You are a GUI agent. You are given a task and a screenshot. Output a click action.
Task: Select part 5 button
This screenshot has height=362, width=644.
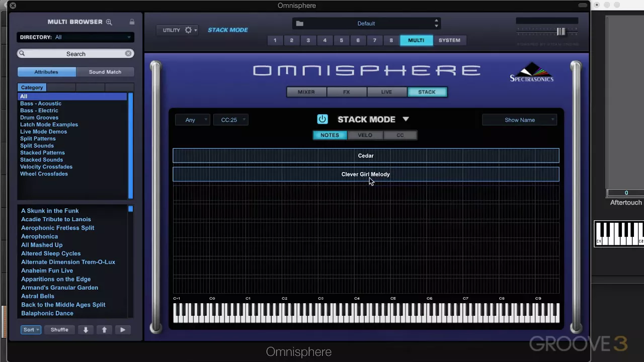click(x=341, y=40)
